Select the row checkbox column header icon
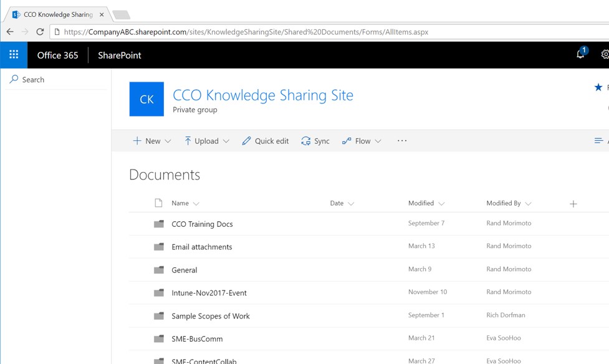The image size is (609, 364). point(158,203)
